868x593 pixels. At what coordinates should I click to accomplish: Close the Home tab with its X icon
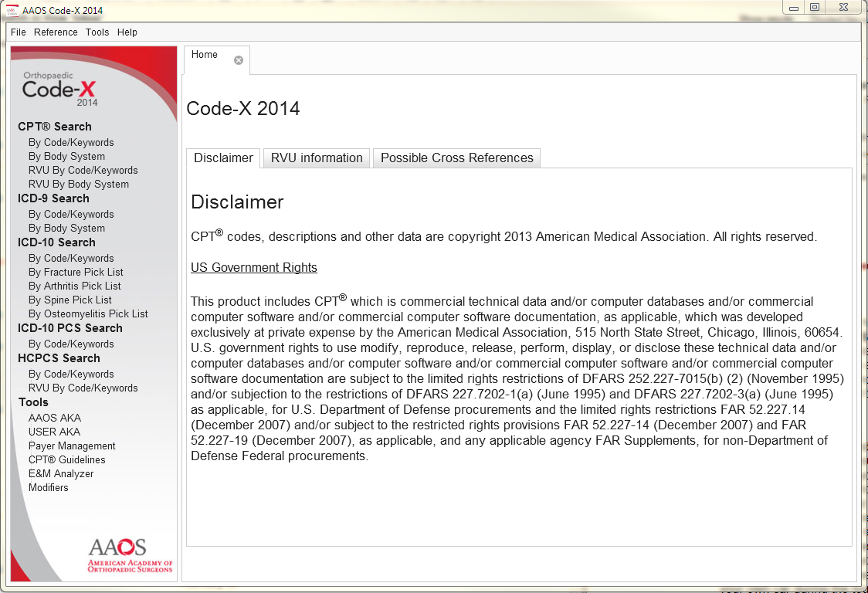(x=238, y=60)
